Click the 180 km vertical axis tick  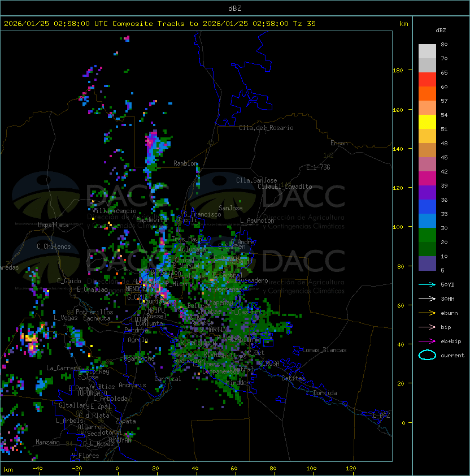(x=398, y=71)
